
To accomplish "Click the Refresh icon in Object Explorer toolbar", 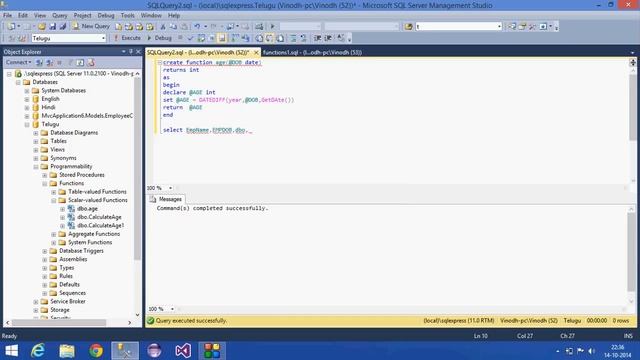I will (80, 62).
